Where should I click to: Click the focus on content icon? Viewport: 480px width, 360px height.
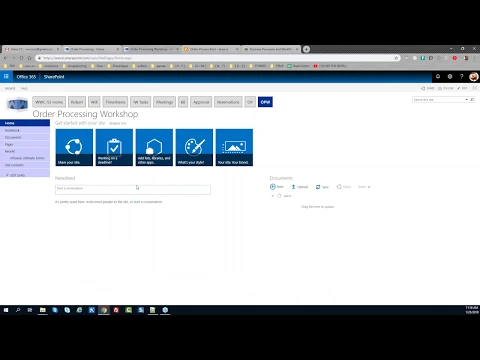[475, 88]
